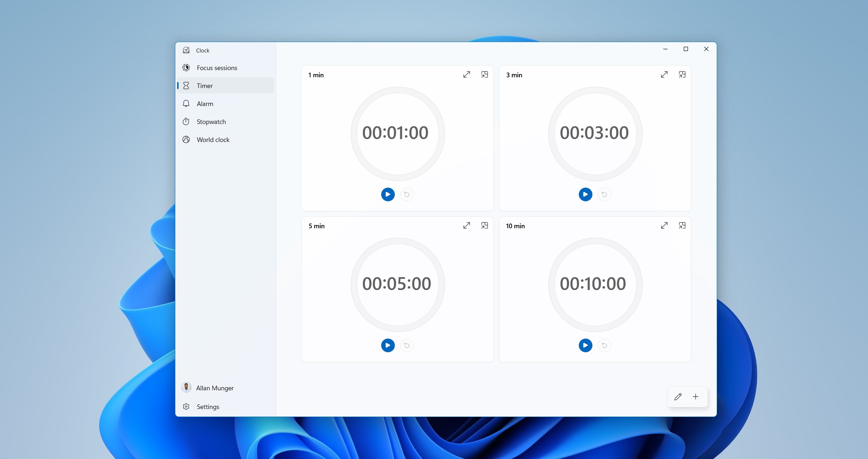Pin the 5 min timer on top

click(484, 225)
